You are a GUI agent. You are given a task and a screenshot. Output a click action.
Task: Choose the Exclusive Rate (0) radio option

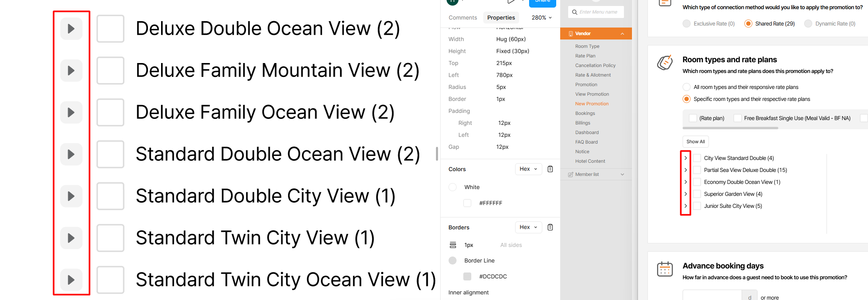687,24
